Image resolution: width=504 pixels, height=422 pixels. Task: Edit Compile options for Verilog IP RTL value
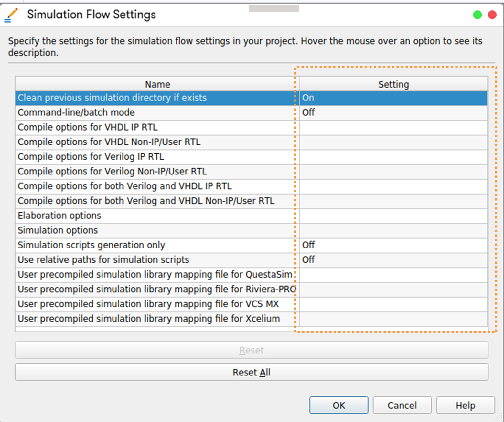tap(393, 157)
